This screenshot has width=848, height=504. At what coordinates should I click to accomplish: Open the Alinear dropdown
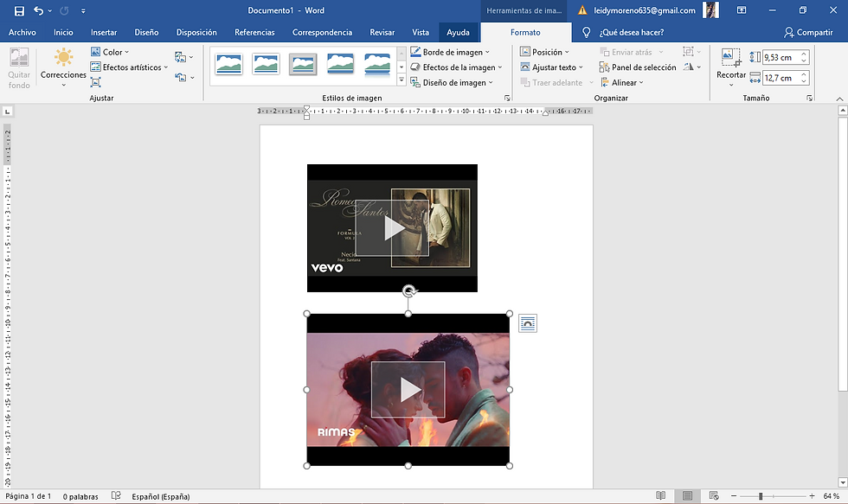pyautogui.click(x=621, y=83)
